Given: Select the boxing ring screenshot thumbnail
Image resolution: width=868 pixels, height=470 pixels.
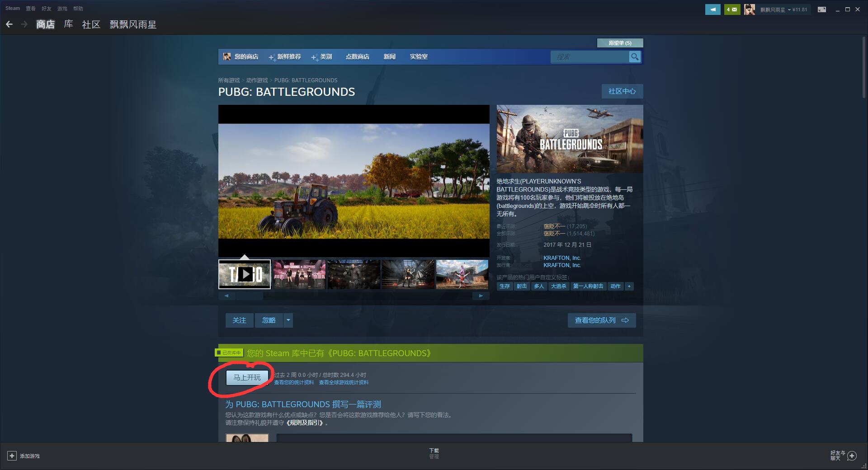Looking at the screenshot, I should 408,274.
